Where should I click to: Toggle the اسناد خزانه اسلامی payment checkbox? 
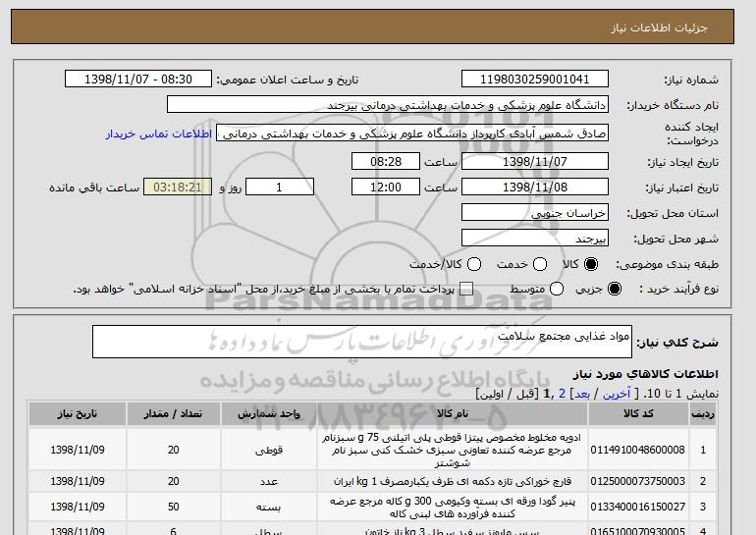point(466,289)
